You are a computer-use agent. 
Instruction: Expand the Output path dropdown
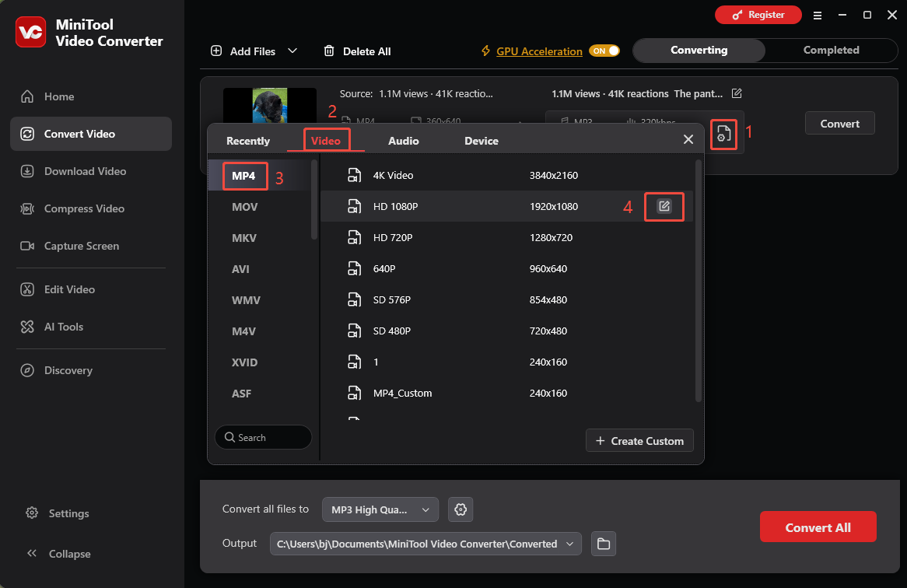click(569, 544)
